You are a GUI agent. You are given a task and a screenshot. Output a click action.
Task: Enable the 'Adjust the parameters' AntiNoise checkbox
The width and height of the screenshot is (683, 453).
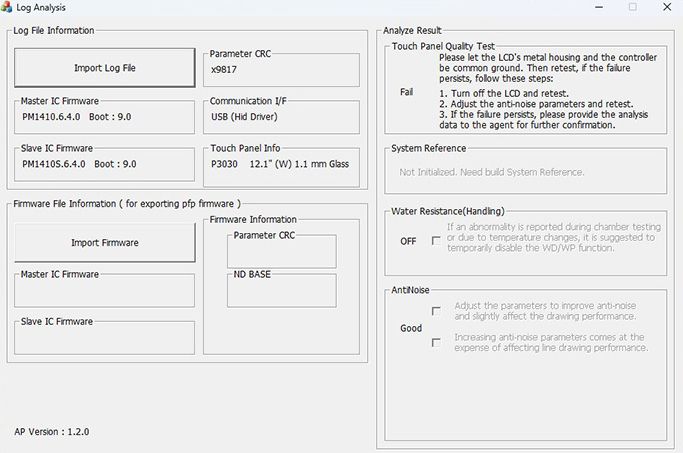click(x=435, y=311)
